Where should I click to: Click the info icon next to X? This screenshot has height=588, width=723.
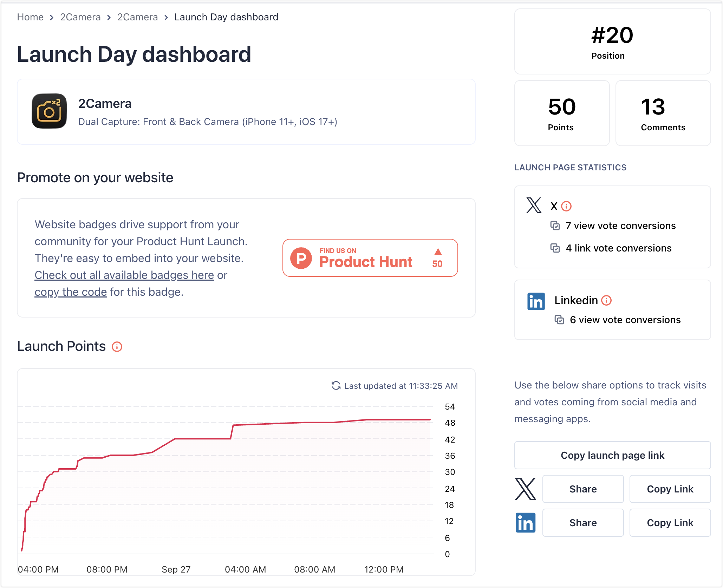(x=566, y=206)
